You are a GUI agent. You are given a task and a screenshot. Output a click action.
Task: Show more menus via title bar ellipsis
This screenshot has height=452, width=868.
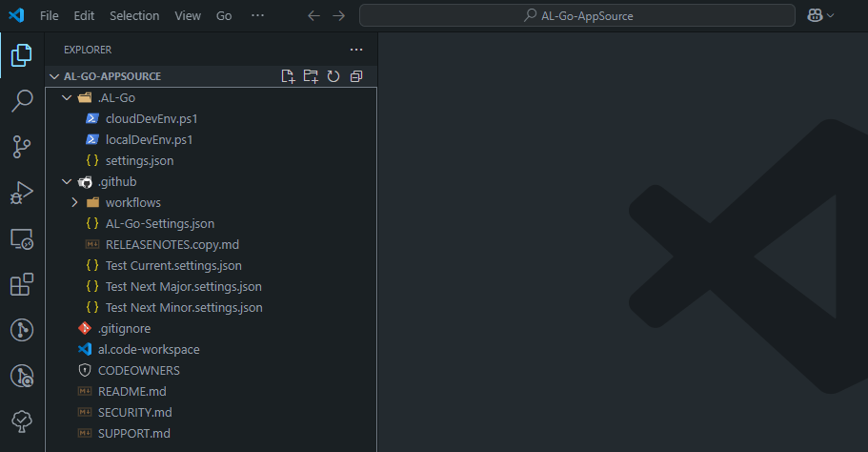[257, 16]
